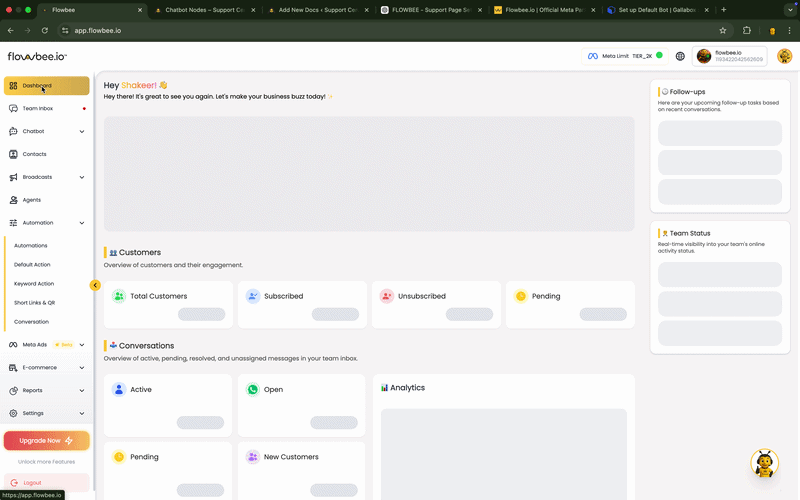Select Keyword Action in Automation submenu
Screen dimensions: 800x500
34,284
